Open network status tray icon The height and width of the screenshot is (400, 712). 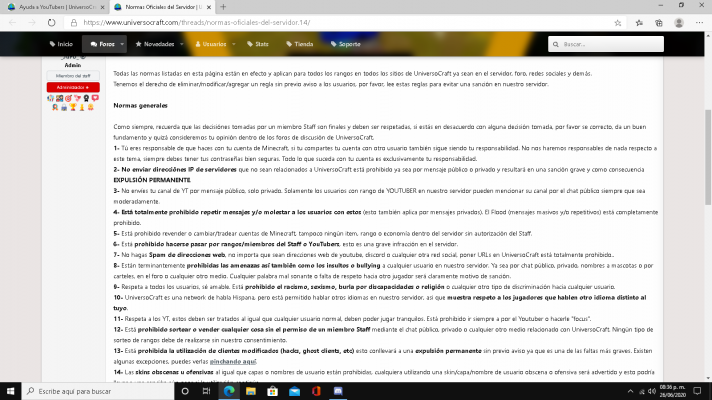pyautogui.click(x=642, y=391)
